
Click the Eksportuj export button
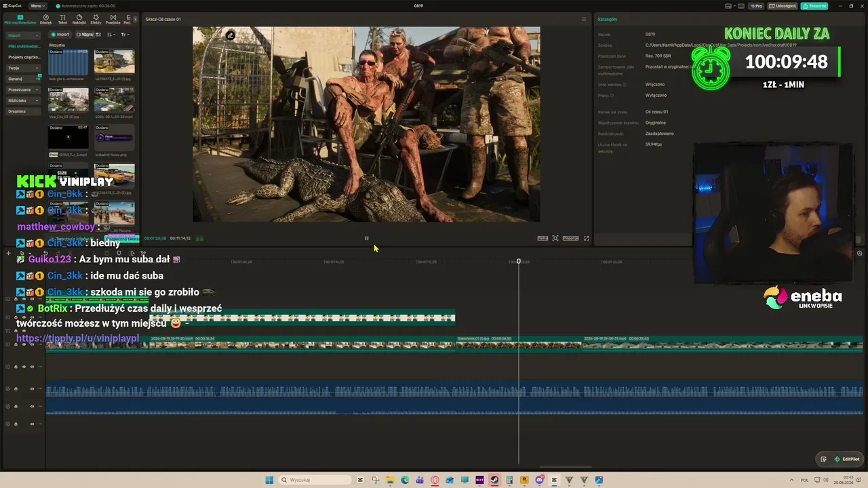[814, 6]
